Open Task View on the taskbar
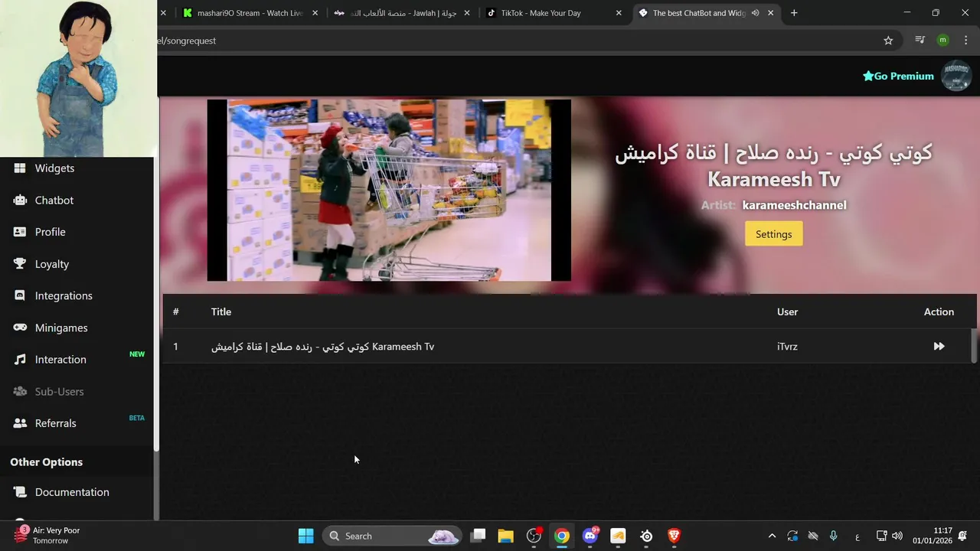Screen dimensions: 980x551 [478, 536]
